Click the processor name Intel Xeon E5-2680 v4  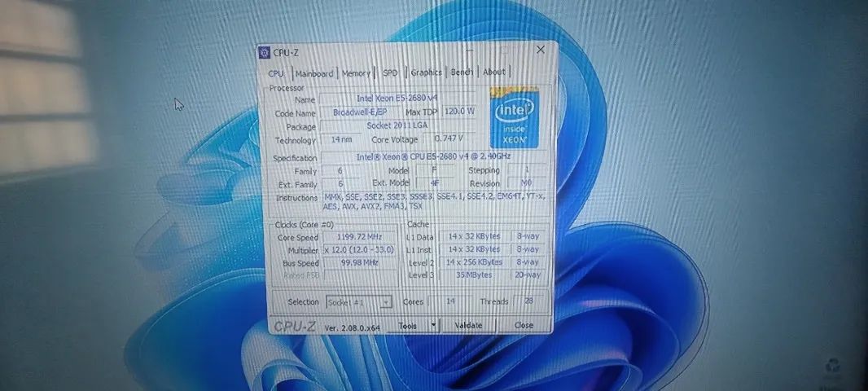pos(397,99)
